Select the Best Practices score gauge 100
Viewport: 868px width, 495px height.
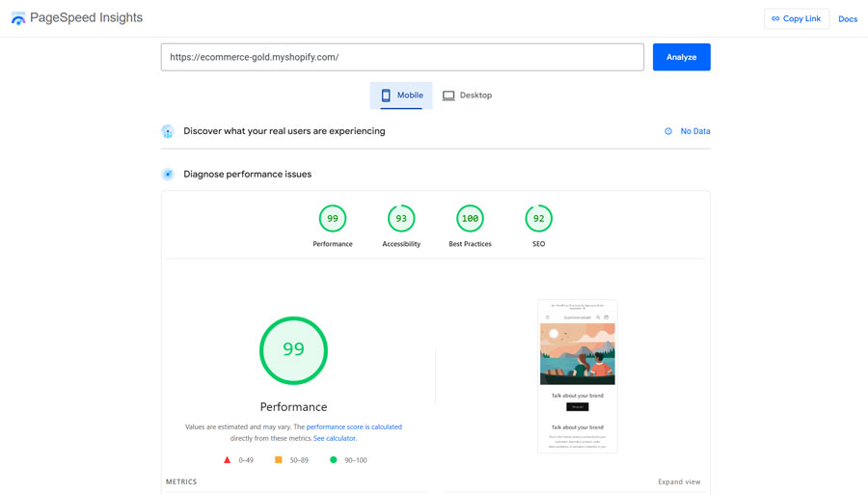click(470, 219)
